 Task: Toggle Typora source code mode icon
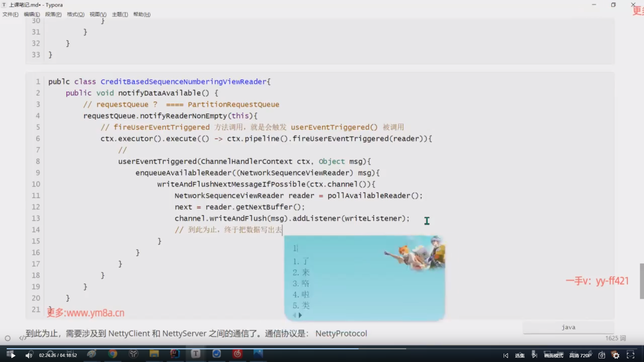coord(22,338)
